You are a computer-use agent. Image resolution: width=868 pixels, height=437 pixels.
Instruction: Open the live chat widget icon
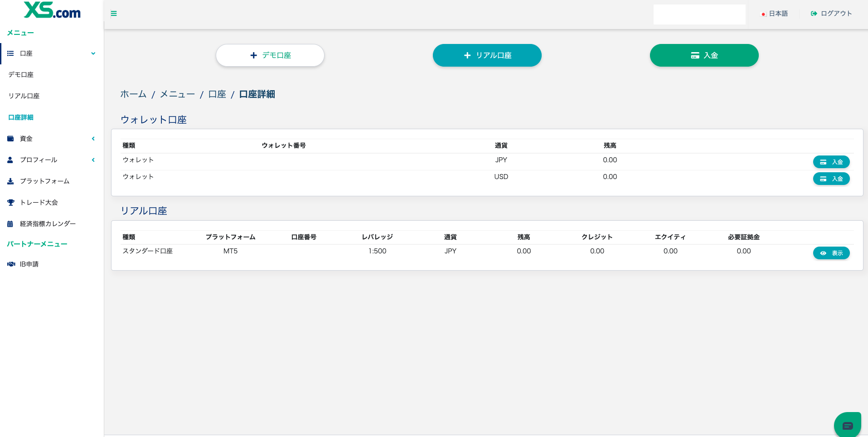[x=847, y=425]
